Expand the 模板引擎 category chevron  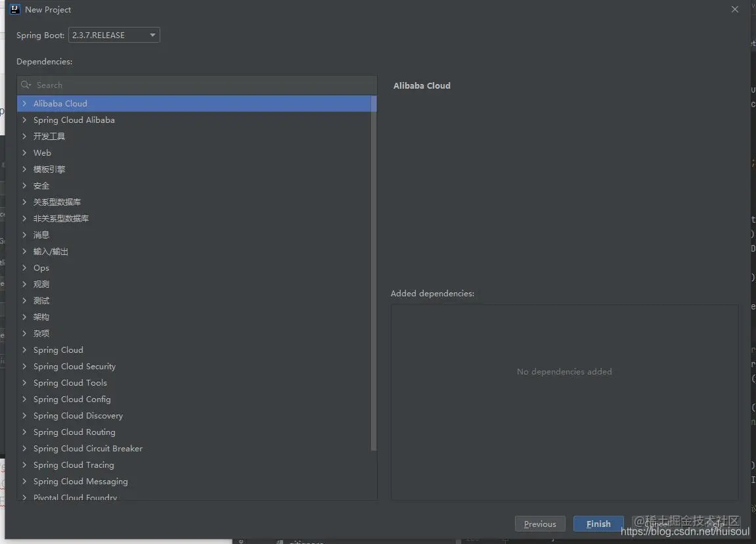(x=24, y=169)
